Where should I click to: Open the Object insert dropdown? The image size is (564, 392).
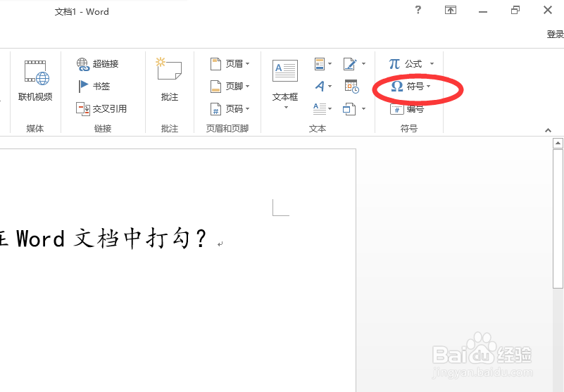tap(354, 108)
